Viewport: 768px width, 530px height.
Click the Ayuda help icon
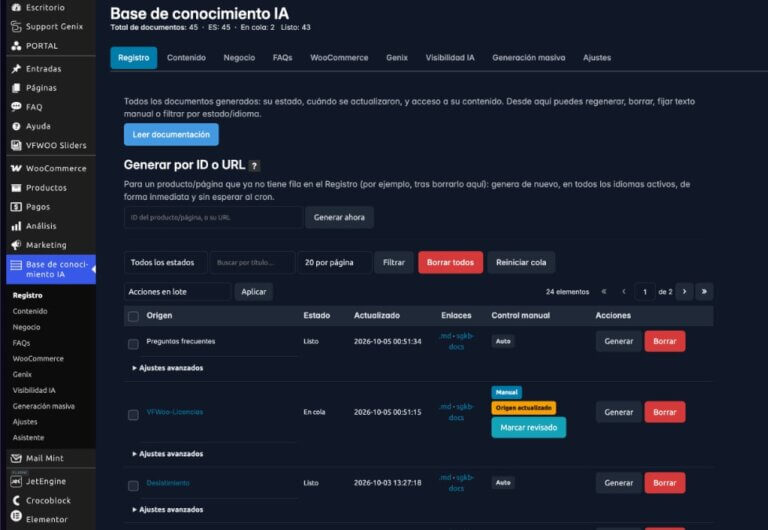pos(16,126)
